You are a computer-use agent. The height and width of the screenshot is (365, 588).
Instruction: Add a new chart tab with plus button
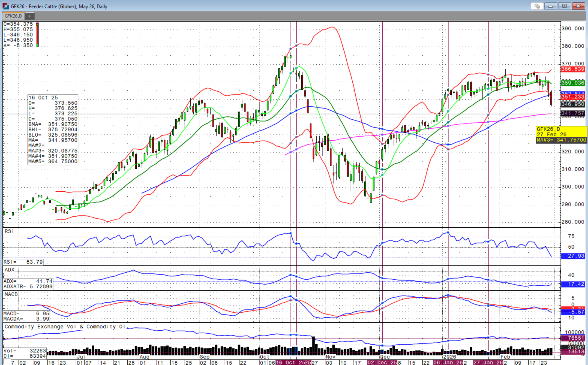coord(29,16)
